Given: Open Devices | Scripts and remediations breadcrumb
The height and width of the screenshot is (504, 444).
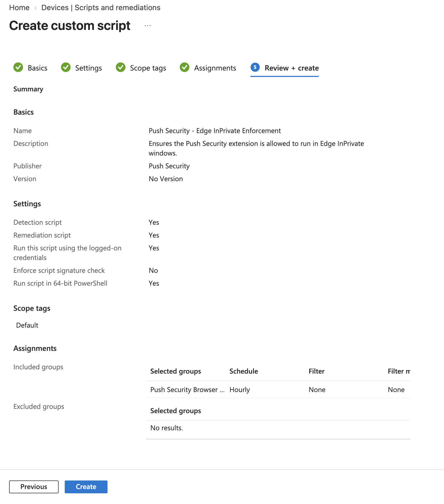Looking at the screenshot, I should (x=101, y=7).
